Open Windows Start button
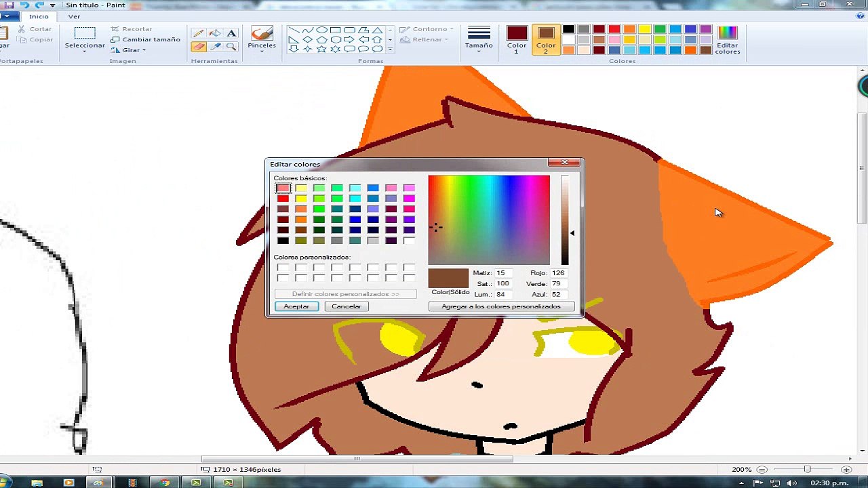This screenshot has height=488, width=868. coord(5,483)
